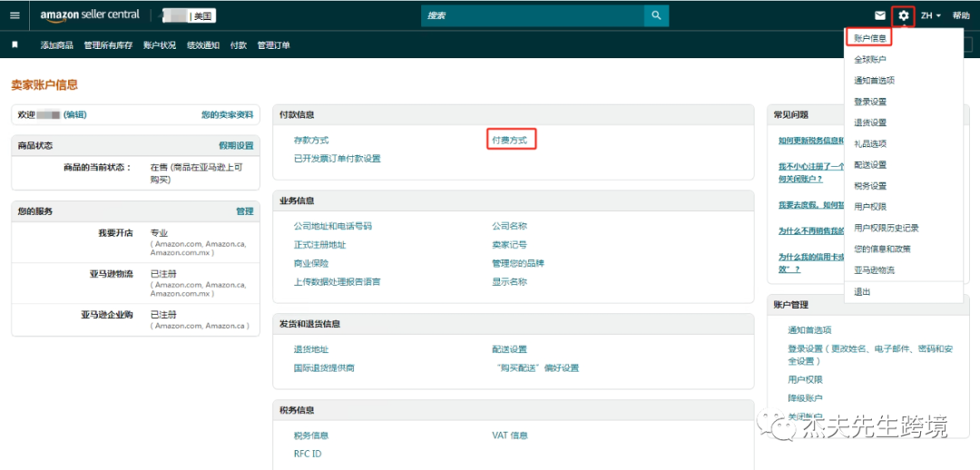Select 用户权限 in the settings dropdown menu
The image size is (980, 470).
870,207
